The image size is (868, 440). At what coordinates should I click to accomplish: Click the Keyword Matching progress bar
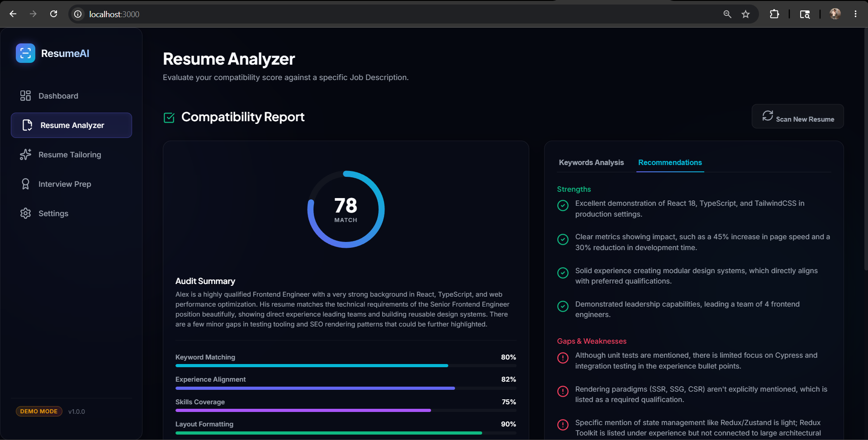346,365
